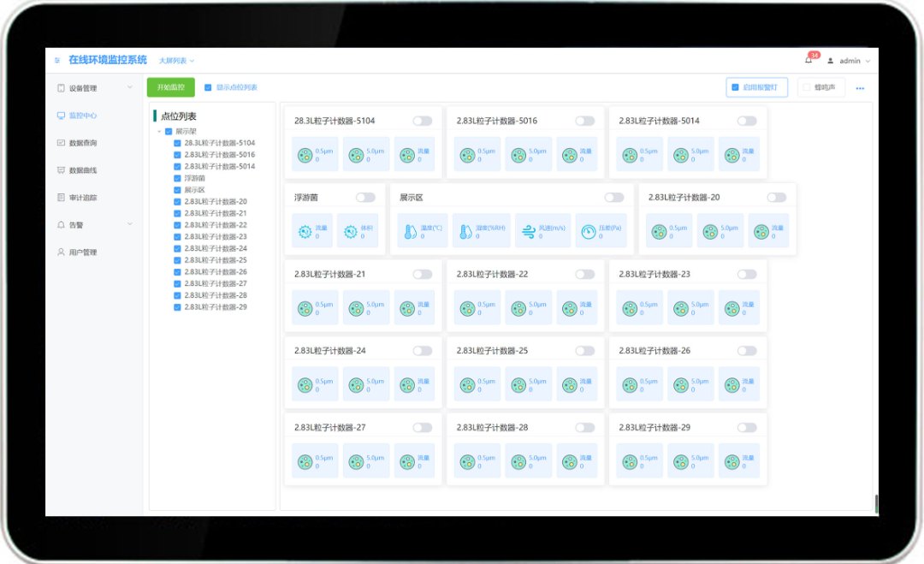
Task: Click the 风速(m/s) wind icon in 展示区
Action: point(529,232)
